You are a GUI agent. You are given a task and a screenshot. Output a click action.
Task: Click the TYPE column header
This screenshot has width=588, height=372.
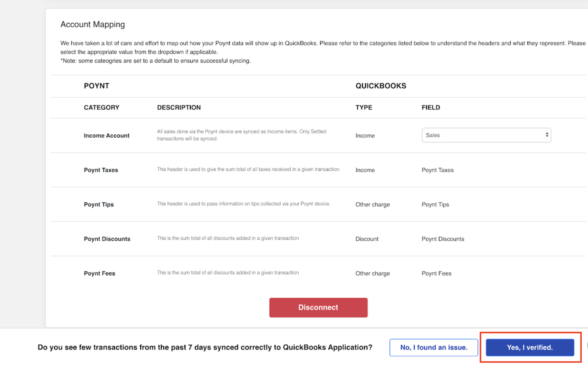[x=364, y=107]
